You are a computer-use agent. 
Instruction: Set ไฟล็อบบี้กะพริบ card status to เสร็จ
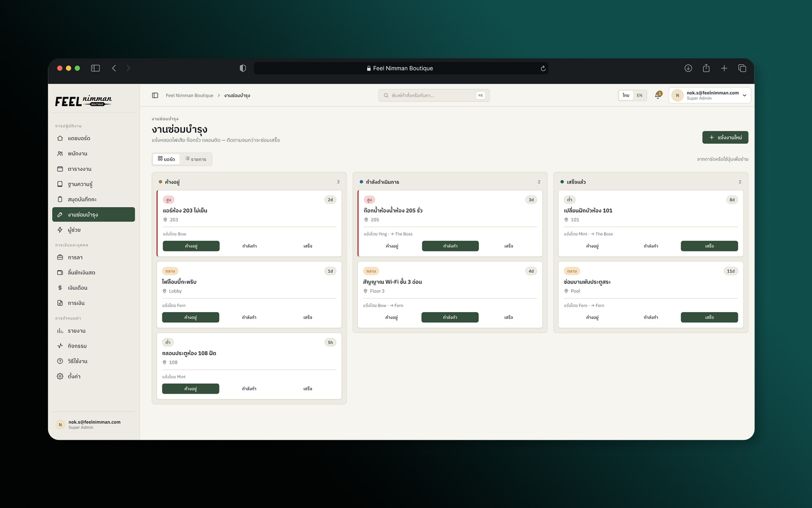307,317
